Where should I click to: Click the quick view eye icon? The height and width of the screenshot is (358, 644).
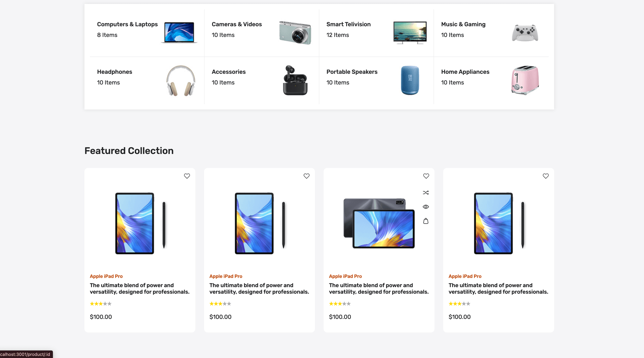point(426,207)
